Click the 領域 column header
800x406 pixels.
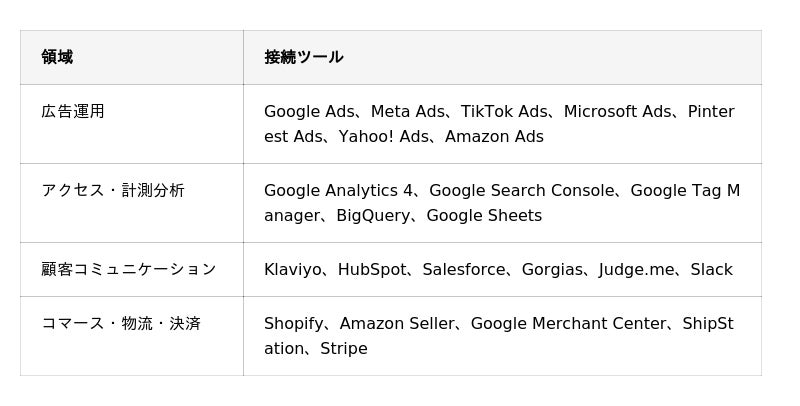tap(57, 57)
